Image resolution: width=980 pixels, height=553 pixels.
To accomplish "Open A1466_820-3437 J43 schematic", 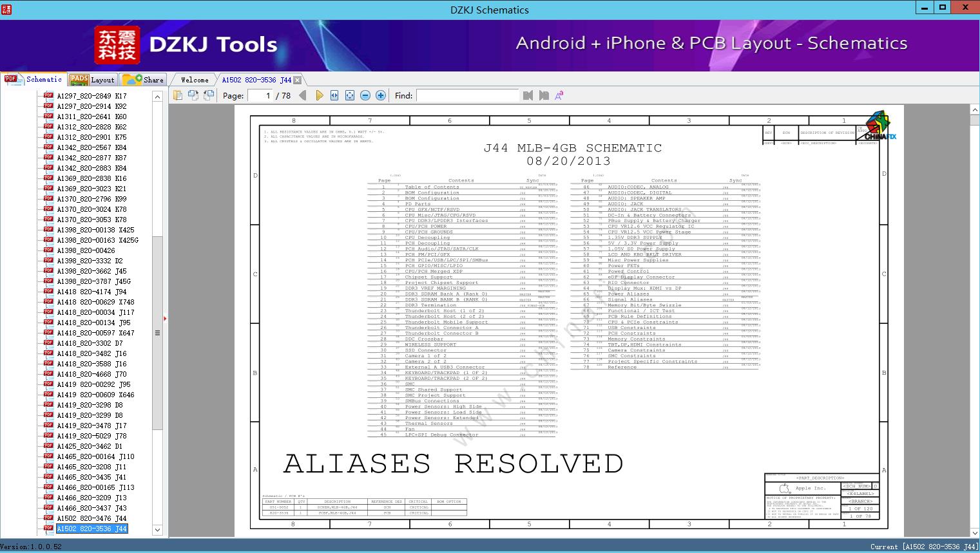I will [91, 508].
